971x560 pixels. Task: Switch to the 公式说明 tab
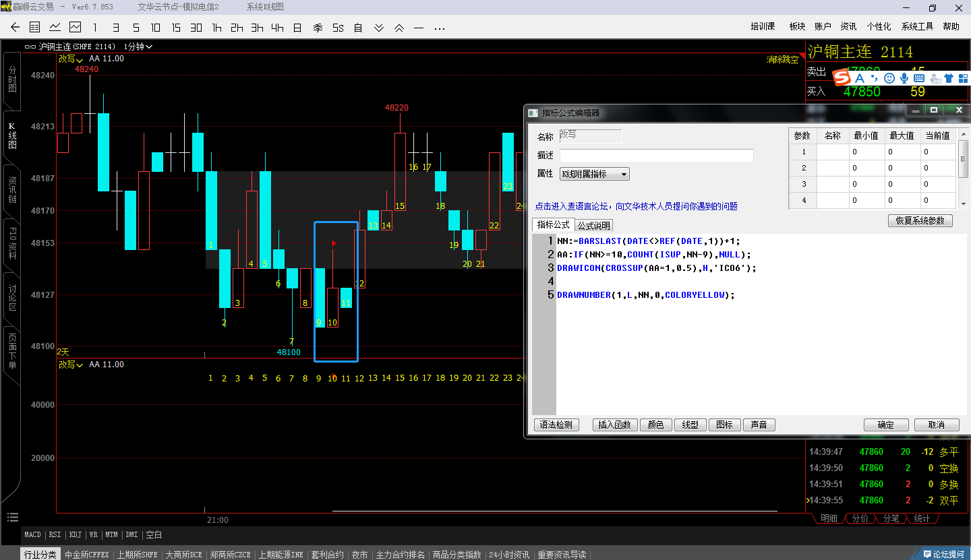(x=593, y=226)
